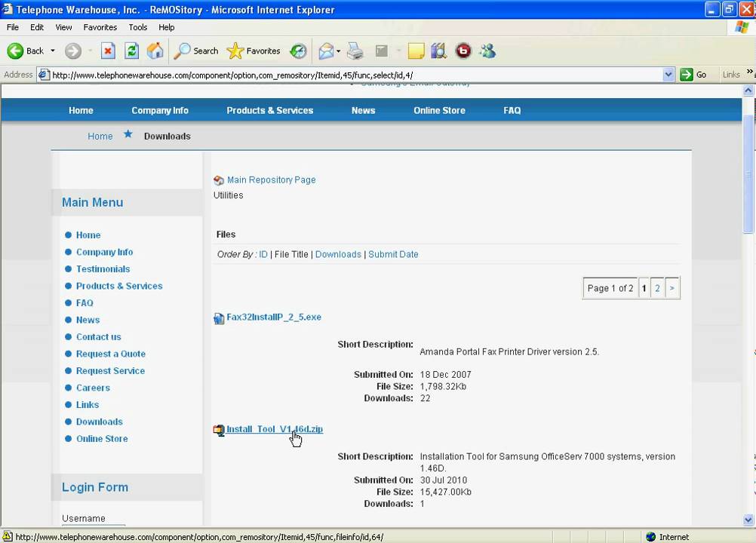The width and height of the screenshot is (756, 543).
Task: Click the Install_Tool zip file icon
Action: coord(219,430)
